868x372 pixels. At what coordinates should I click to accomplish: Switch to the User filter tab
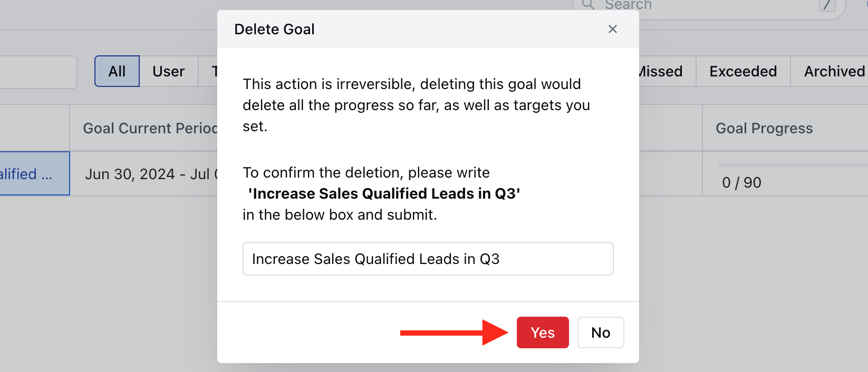169,71
